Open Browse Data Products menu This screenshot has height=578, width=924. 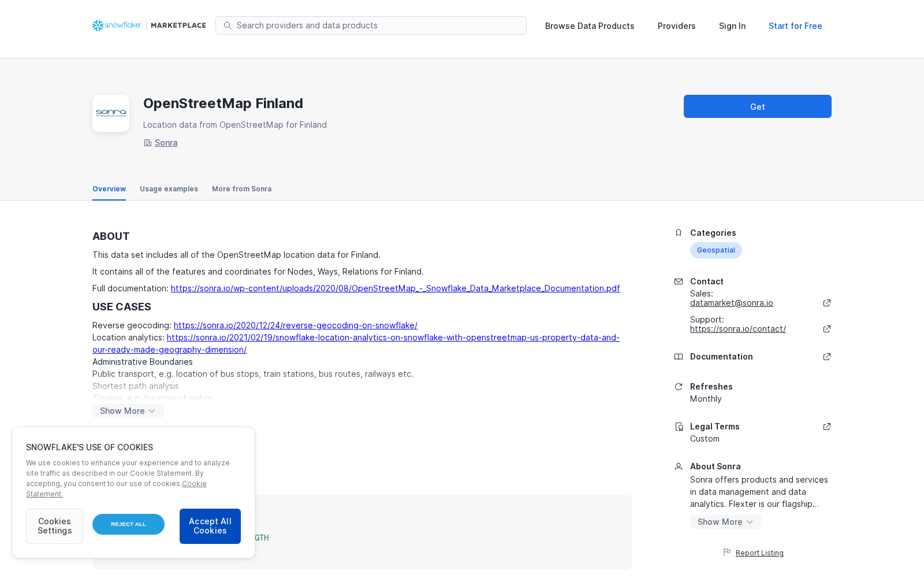click(590, 26)
